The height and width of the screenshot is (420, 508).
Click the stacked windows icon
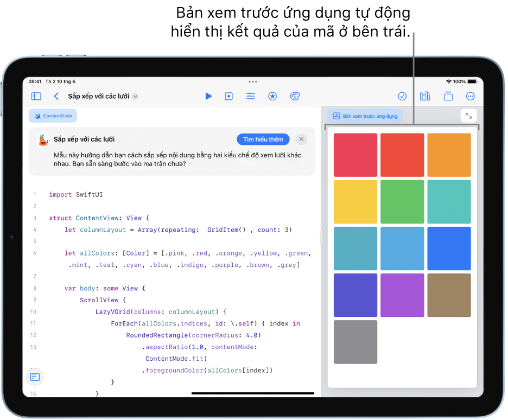[x=448, y=96]
